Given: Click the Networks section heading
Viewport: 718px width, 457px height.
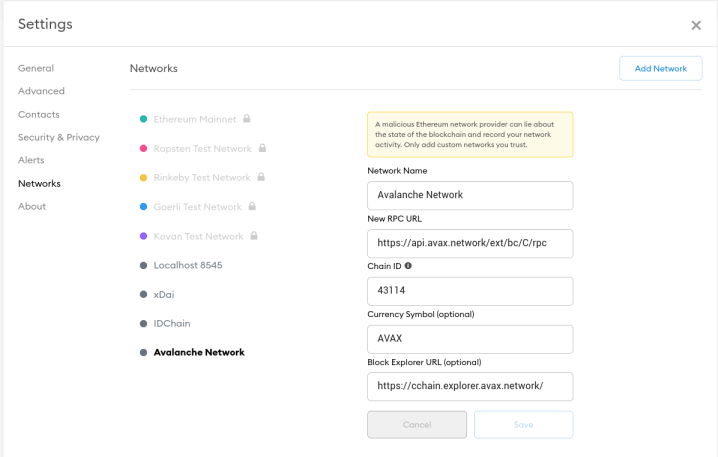Looking at the screenshot, I should (153, 68).
